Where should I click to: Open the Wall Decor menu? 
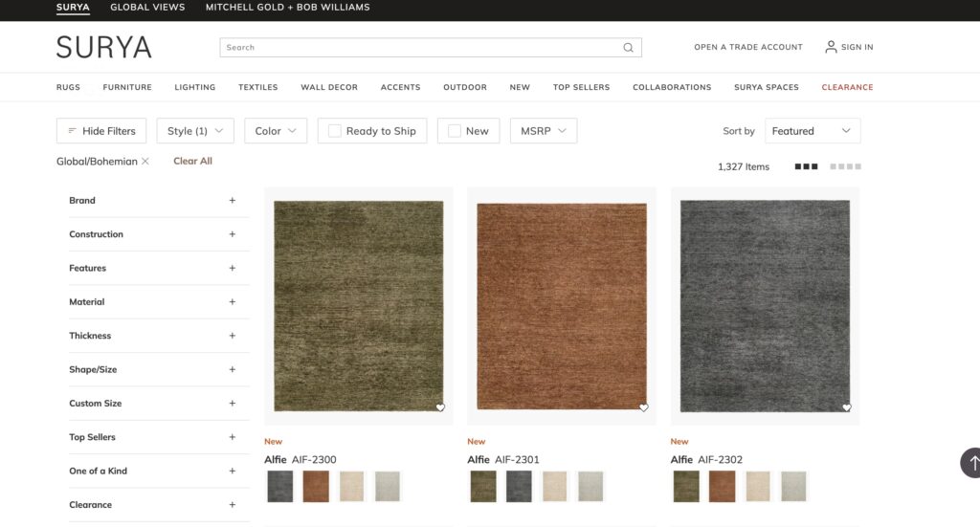click(x=329, y=87)
